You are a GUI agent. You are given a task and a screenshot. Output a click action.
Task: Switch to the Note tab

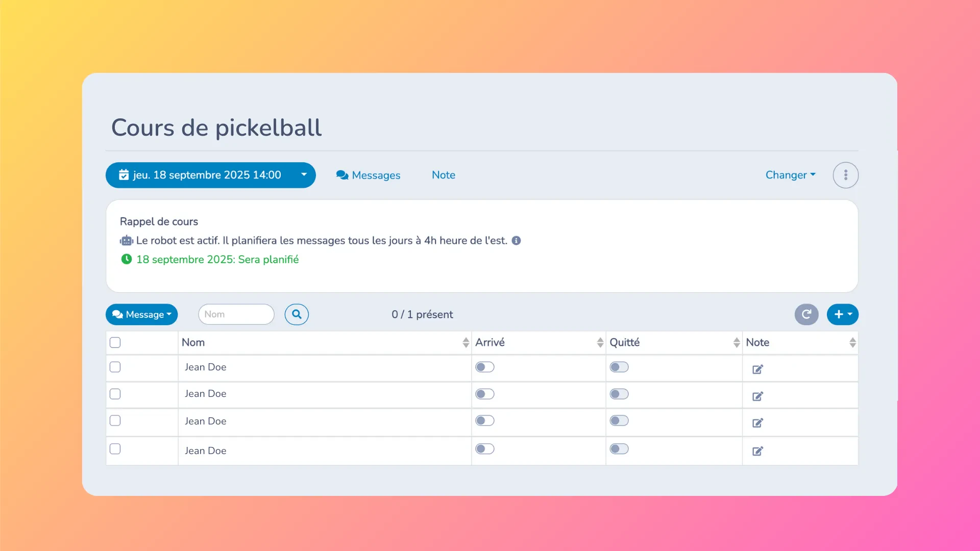coord(443,175)
